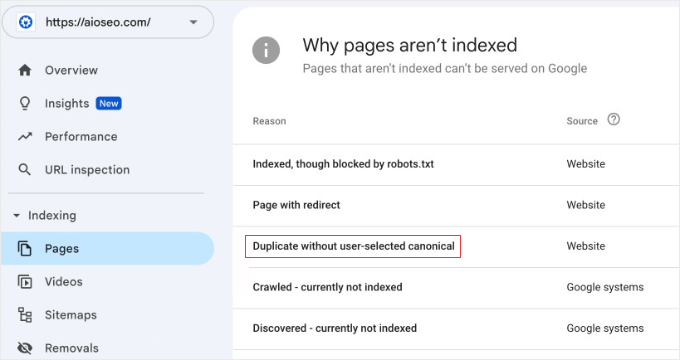
Task: Click the New badge beside Insights
Action: click(109, 103)
